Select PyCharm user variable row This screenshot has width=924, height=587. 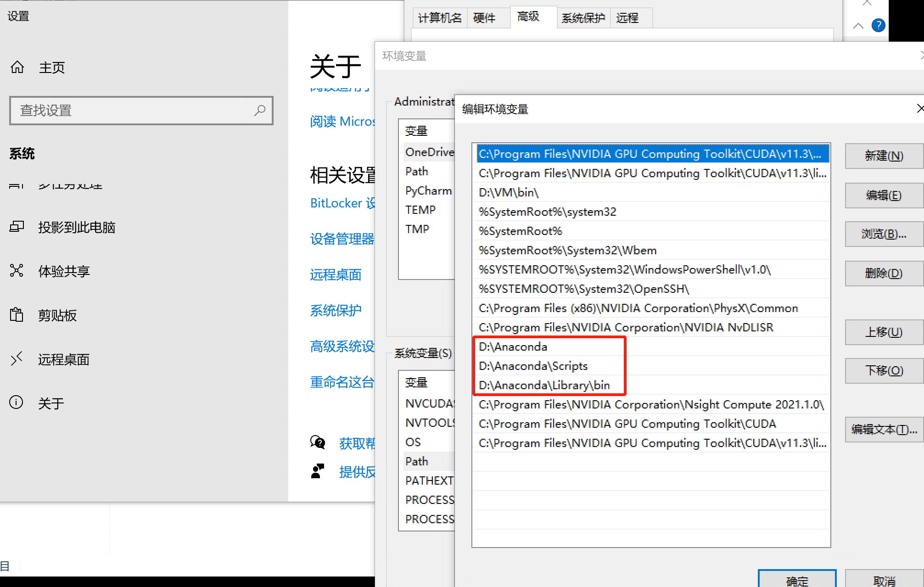coord(429,190)
